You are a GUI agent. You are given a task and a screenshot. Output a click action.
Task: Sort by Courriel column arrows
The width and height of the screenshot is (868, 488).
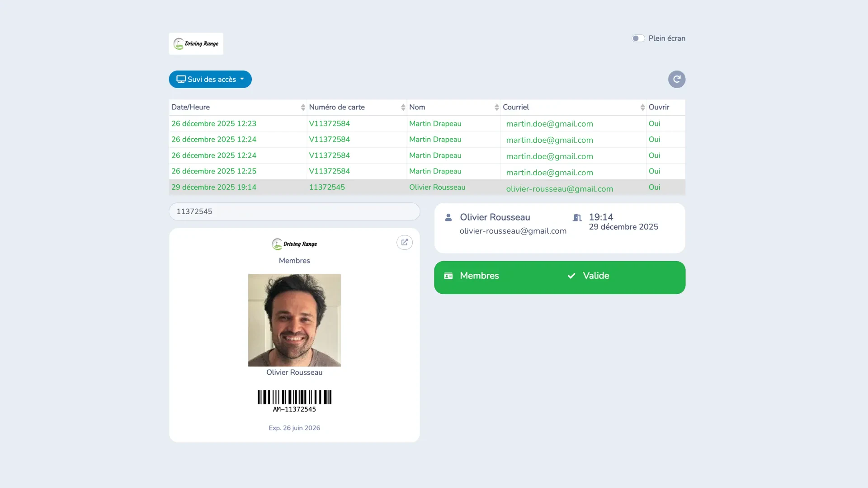click(x=642, y=107)
